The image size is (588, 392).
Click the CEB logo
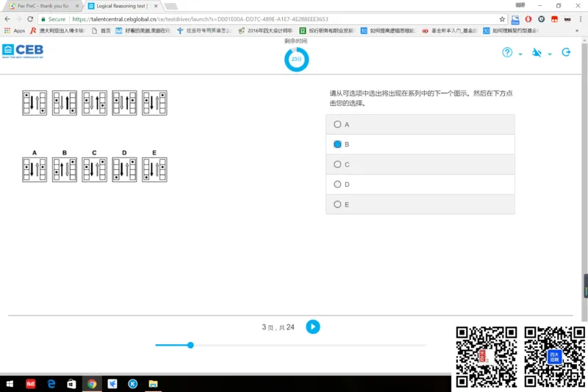23,51
